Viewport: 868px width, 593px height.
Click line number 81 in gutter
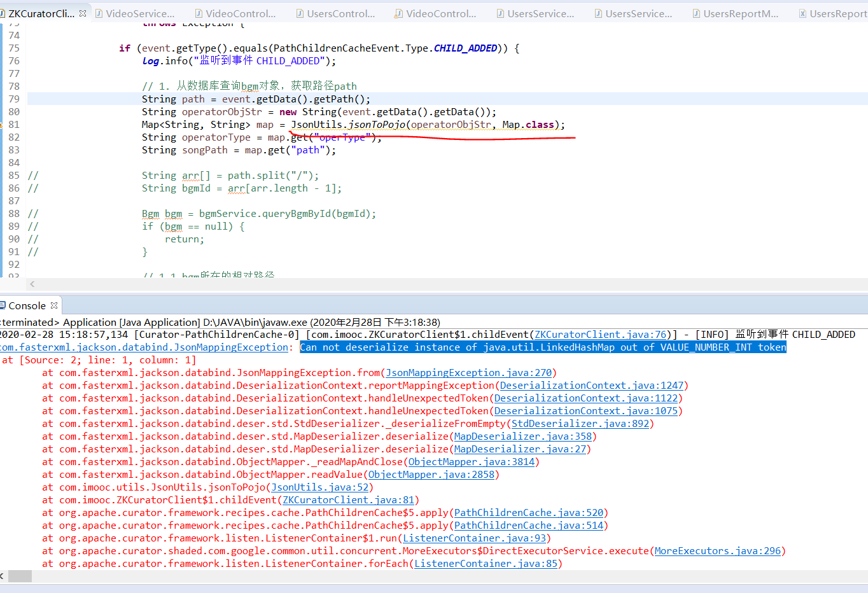point(14,125)
